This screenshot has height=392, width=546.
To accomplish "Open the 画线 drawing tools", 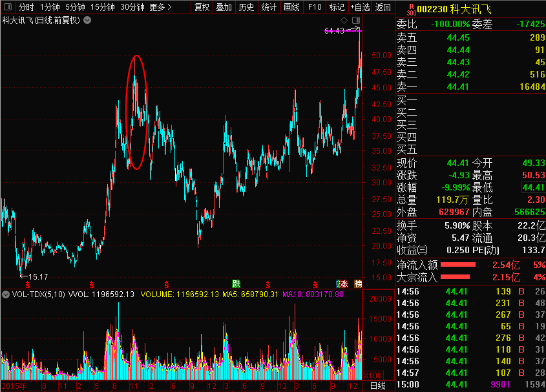I will pos(291,8).
